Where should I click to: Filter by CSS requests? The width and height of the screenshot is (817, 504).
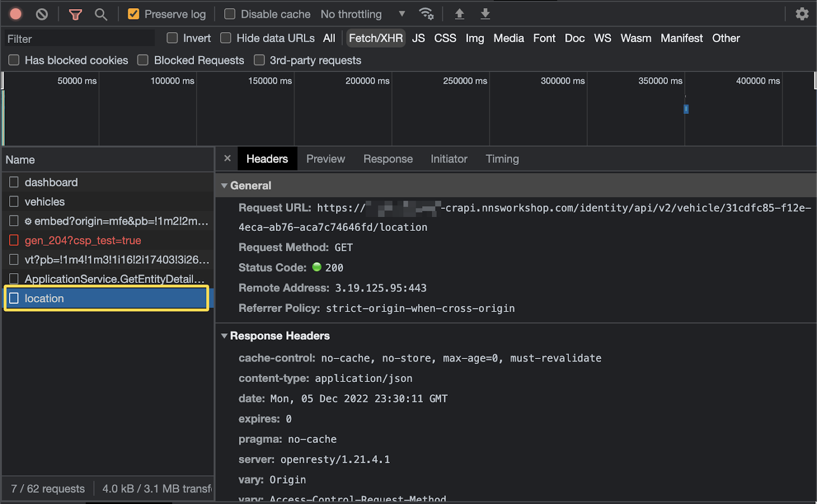(x=445, y=38)
